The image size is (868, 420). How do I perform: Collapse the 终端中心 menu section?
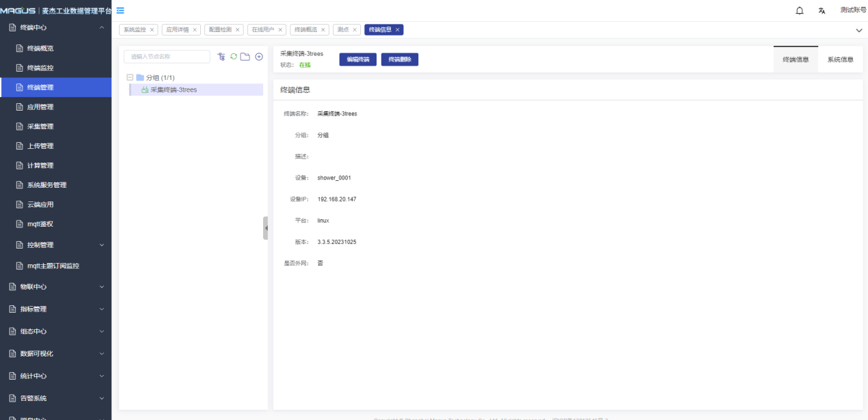(102, 27)
